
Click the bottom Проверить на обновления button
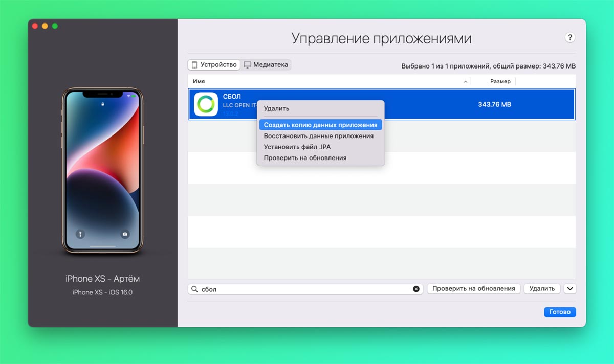pos(474,289)
